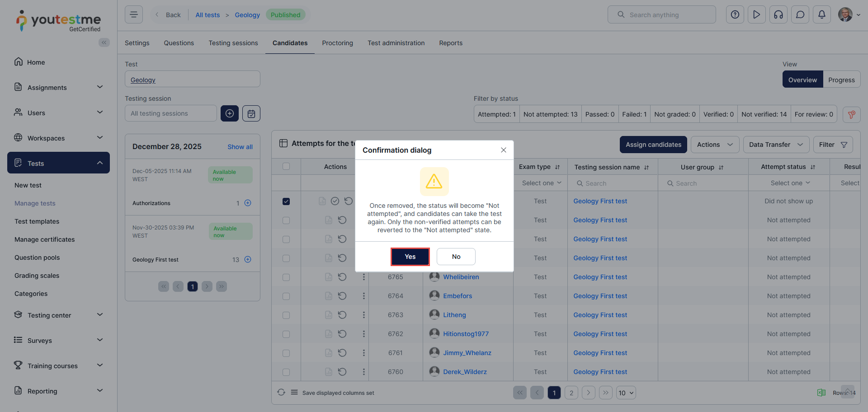Screen dimensions: 868x412
Task: Confirm removal by clicking Yes
Action: (x=410, y=257)
